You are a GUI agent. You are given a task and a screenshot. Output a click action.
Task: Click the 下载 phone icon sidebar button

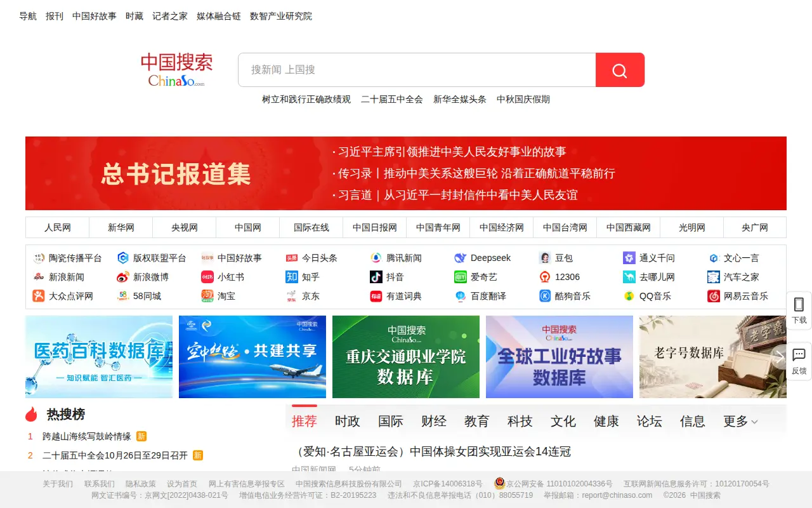(799, 310)
